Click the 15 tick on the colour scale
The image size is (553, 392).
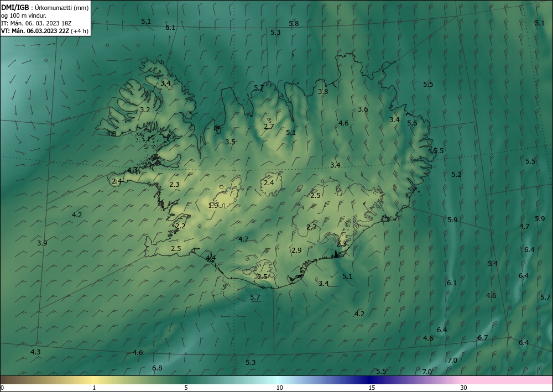[x=372, y=388]
